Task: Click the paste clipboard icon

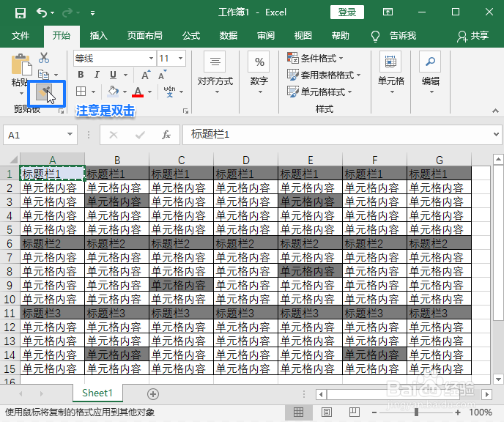Action: pos(21,64)
